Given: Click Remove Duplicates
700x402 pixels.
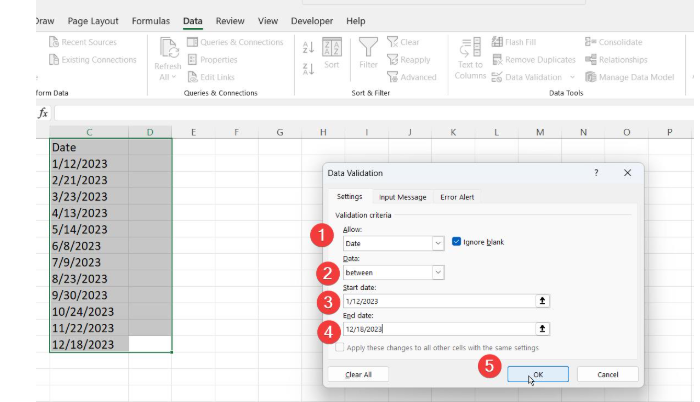Looking at the screenshot, I should tap(533, 59).
